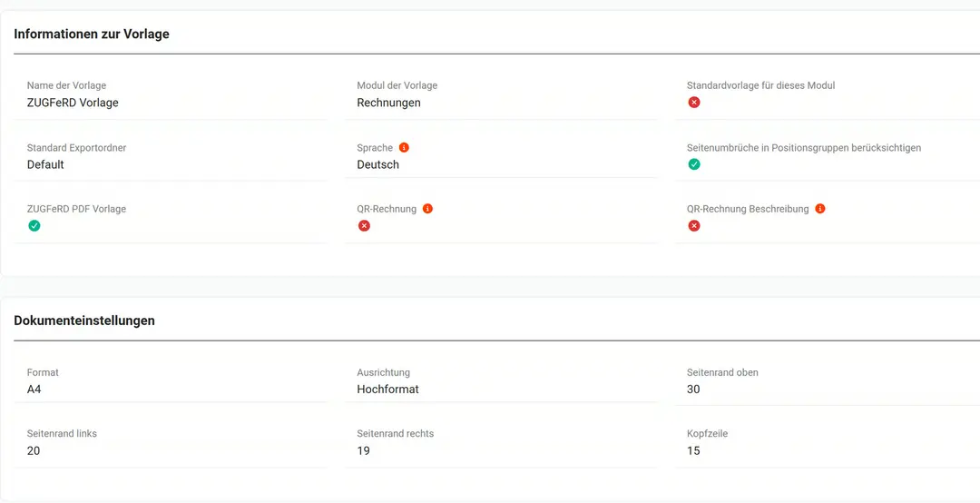Click the Seitenrand rechts value 19
980x503 pixels.
pos(363,450)
